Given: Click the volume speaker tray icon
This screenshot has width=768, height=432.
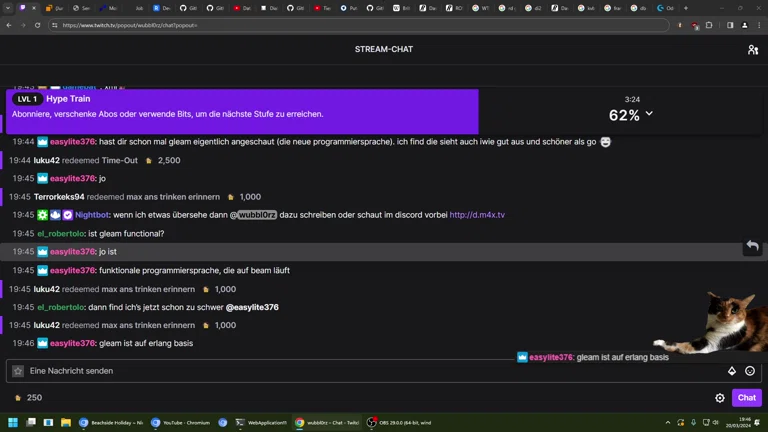Looking at the screenshot, I should point(716,422).
